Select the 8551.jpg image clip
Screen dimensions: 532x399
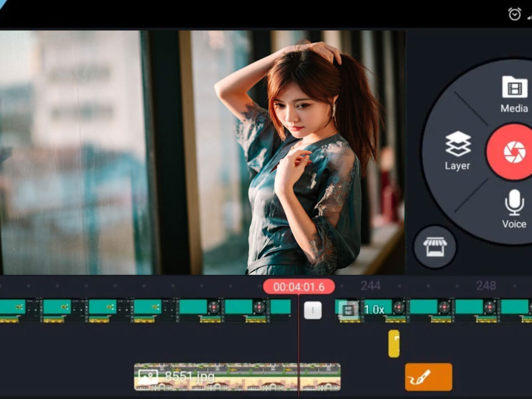point(239,377)
